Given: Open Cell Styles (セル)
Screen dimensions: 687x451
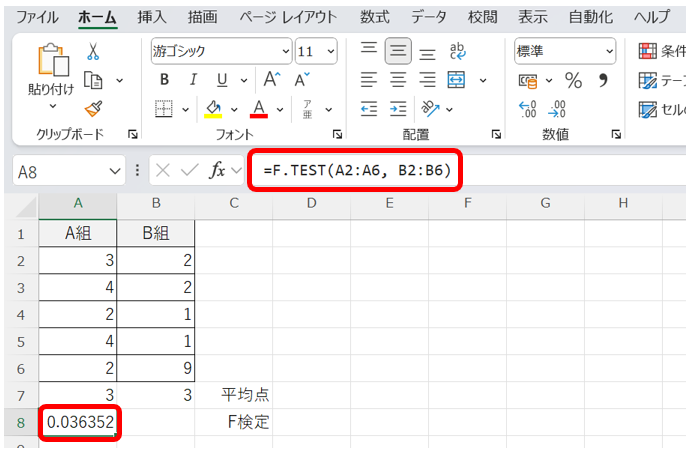Looking at the screenshot, I should tap(662, 110).
